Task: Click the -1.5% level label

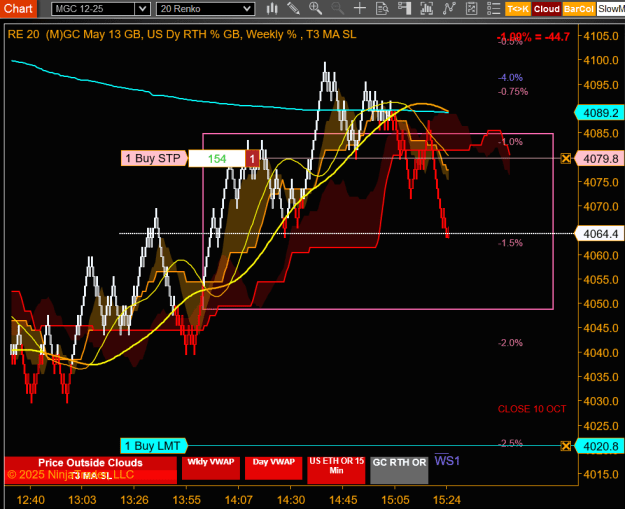Action: coord(510,243)
